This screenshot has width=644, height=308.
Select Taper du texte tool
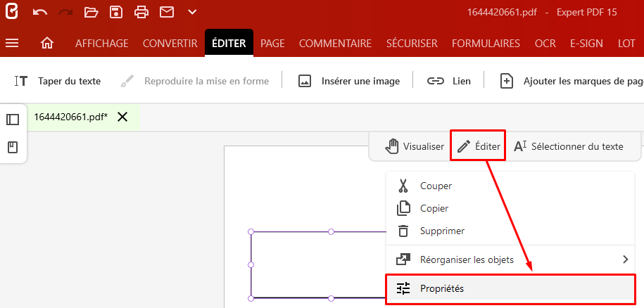tap(58, 81)
